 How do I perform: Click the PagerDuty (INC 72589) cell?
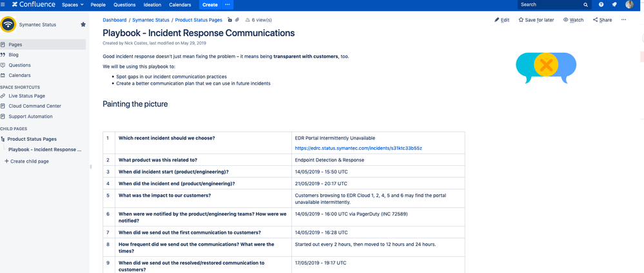378,217
